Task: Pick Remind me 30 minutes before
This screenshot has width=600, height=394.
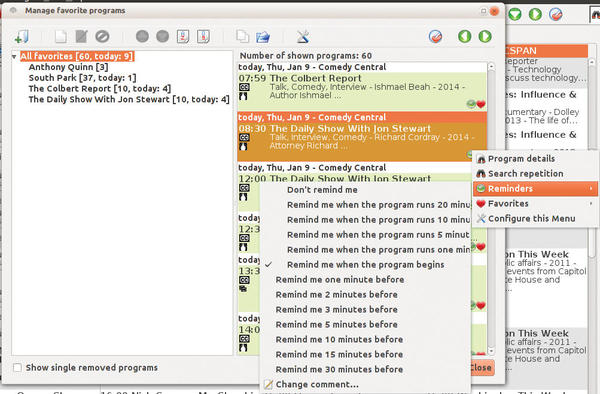Action: [365, 369]
